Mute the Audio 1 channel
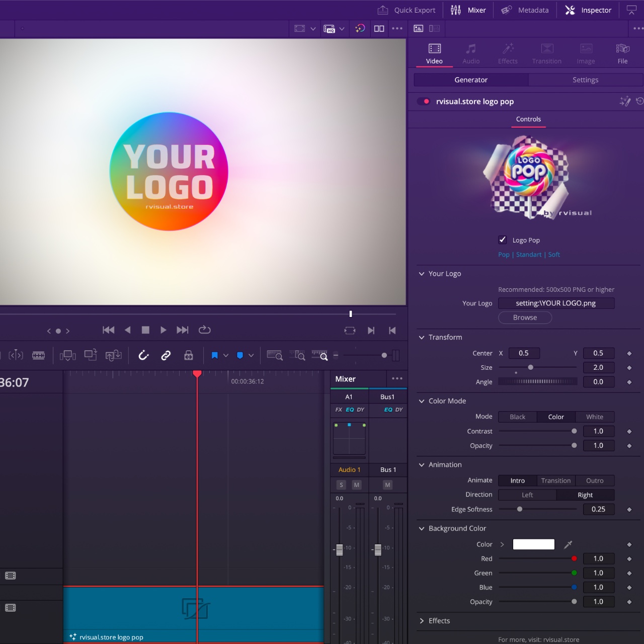 point(357,485)
